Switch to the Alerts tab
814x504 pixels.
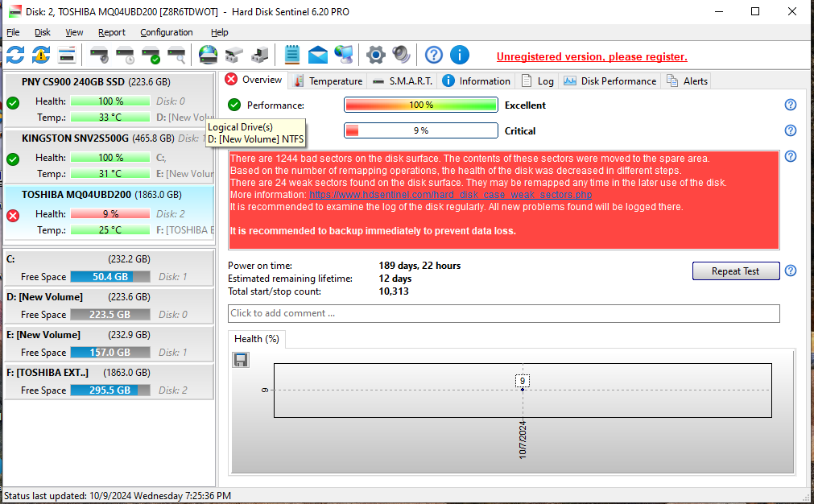pos(687,81)
